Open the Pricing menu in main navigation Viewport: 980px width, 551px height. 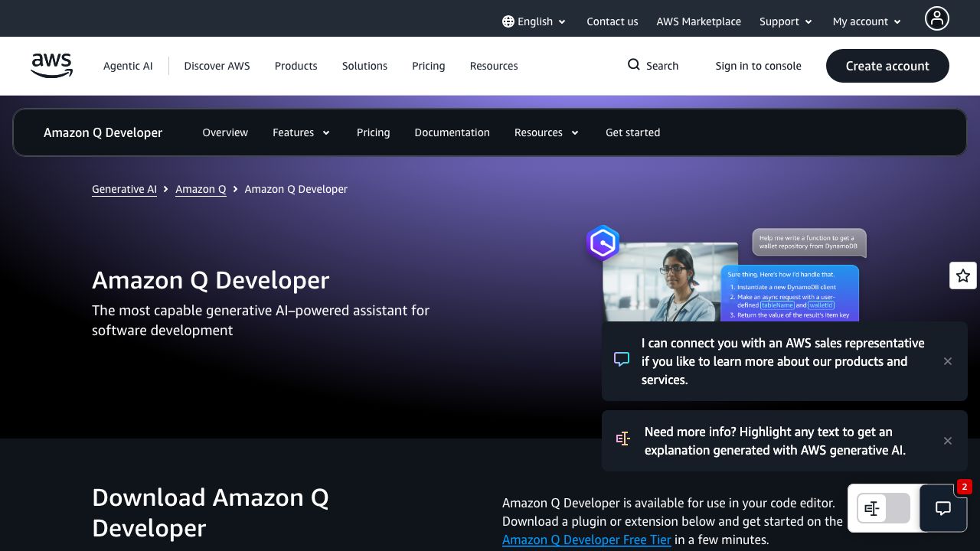coord(428,66)
